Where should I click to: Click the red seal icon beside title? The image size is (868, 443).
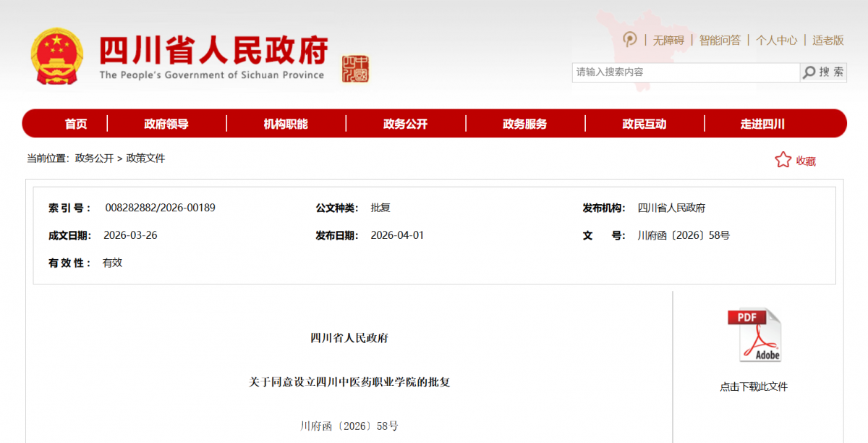[x=355, y=69]
